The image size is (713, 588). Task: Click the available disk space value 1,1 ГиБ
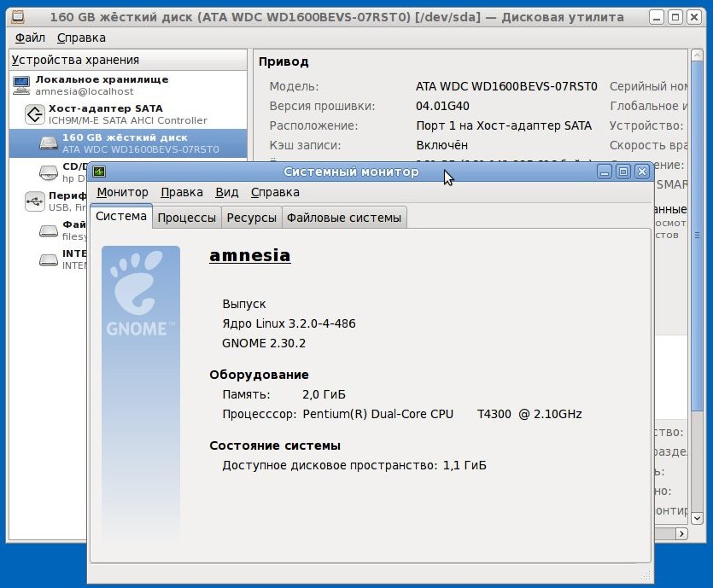click(465, 465)
